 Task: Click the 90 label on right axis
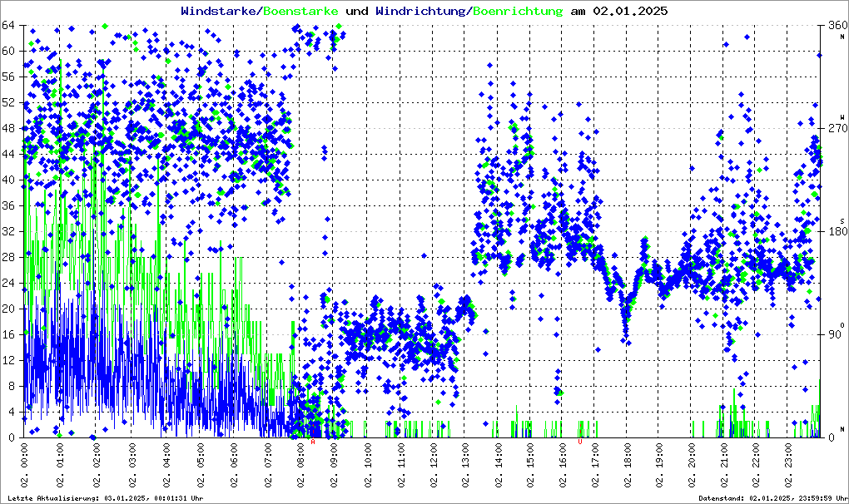(833, 334)
